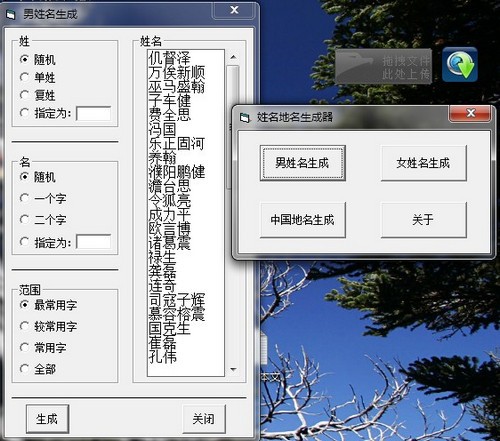Click the name list scrollbar thumb
Image resolution: width=500 pixels, height=441 pixels.
coord(233,127)
